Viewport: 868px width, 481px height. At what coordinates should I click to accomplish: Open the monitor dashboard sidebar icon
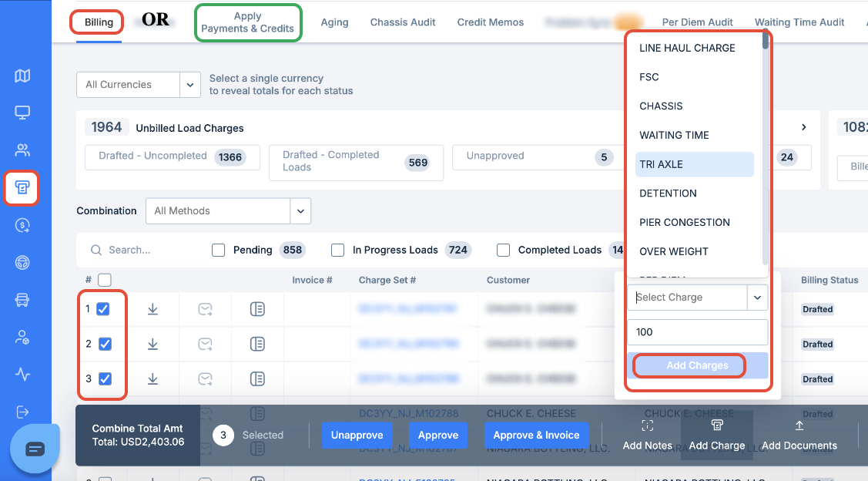[x=22, y=113]
